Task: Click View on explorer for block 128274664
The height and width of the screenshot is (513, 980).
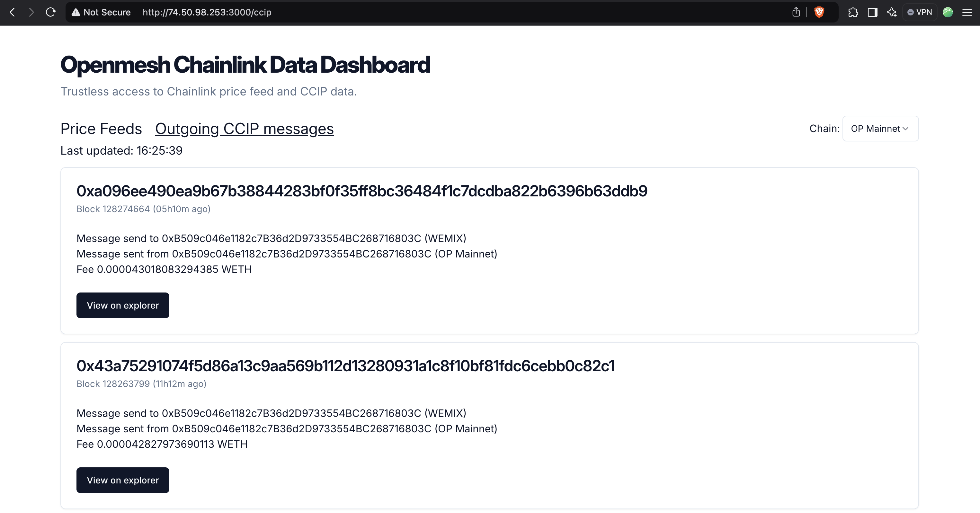Action: 122,305
